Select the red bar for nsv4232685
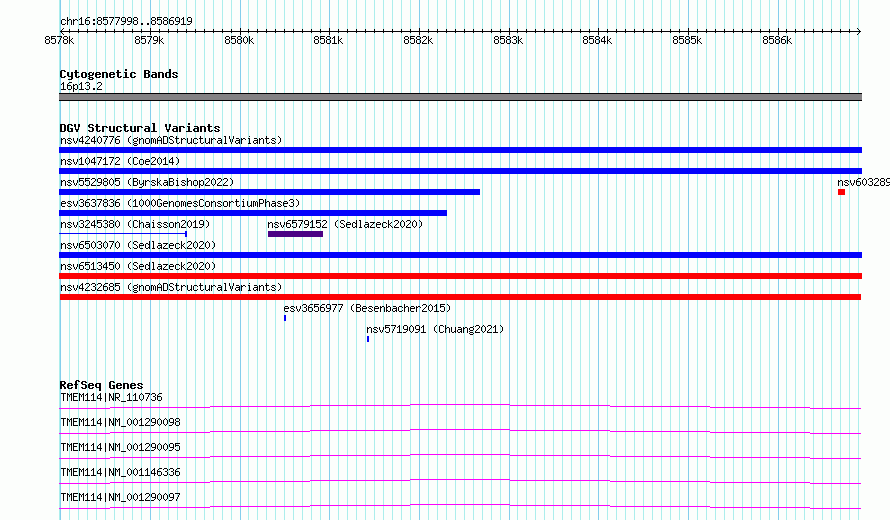This screenshot has width=890, height=520. click(x=460, y=297)
